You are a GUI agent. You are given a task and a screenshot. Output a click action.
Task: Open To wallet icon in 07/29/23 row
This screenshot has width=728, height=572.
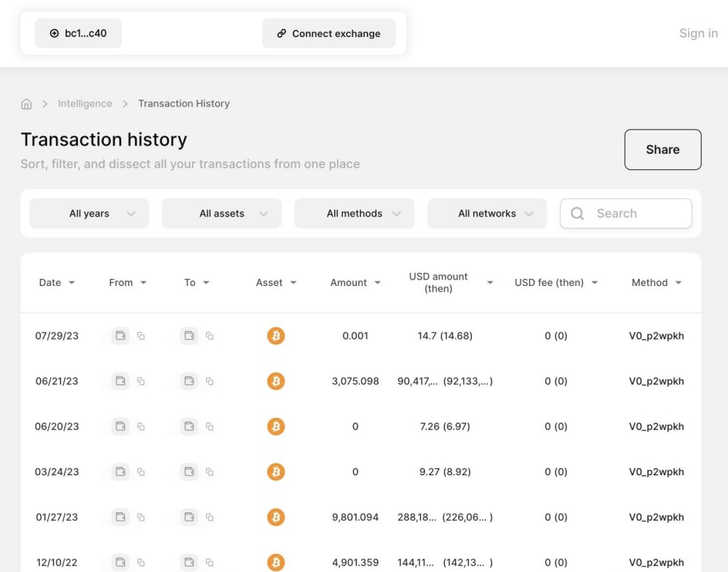pos(189,336)
